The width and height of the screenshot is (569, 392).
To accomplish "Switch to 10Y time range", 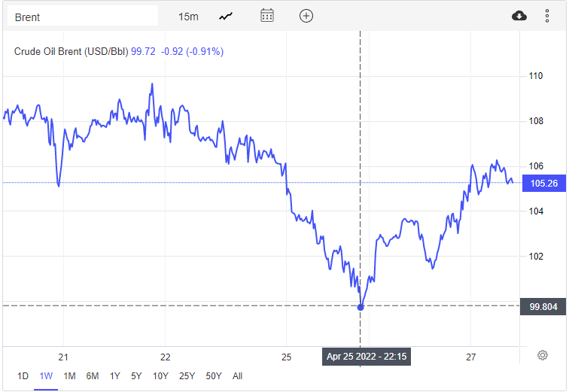I will (160, 376).
